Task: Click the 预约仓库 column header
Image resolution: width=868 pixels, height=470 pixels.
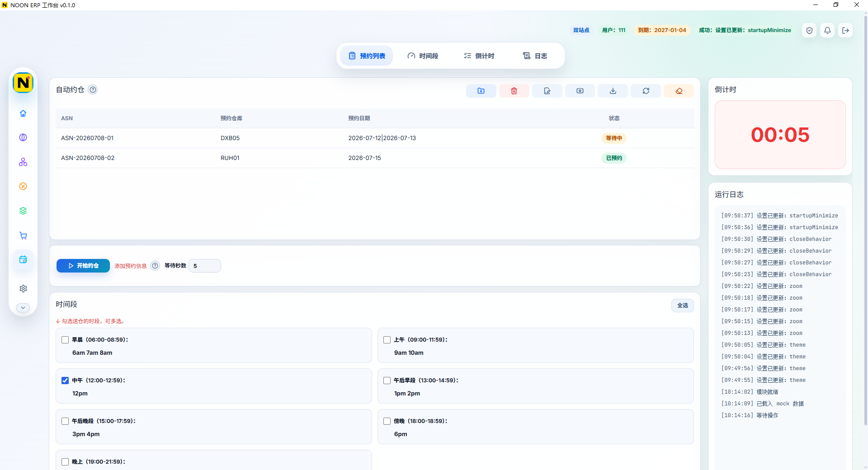Action: pos(231,118)
